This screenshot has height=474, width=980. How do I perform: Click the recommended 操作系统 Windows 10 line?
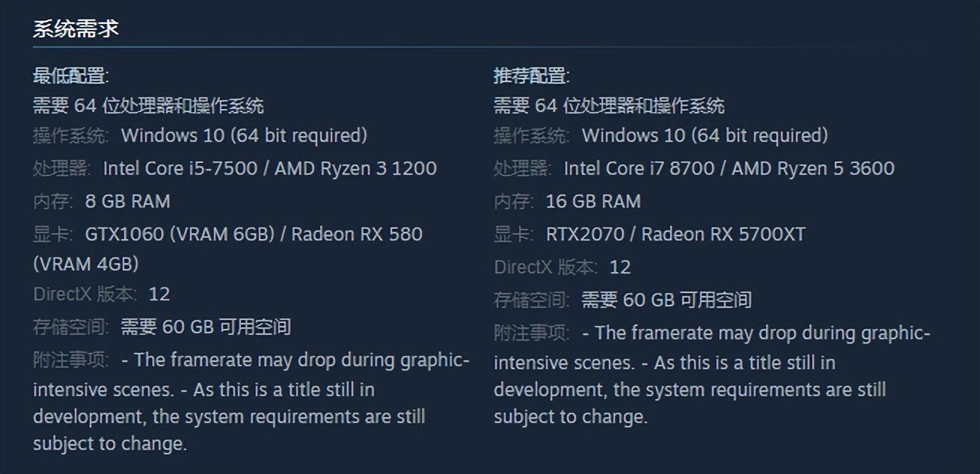click(661, 135)
